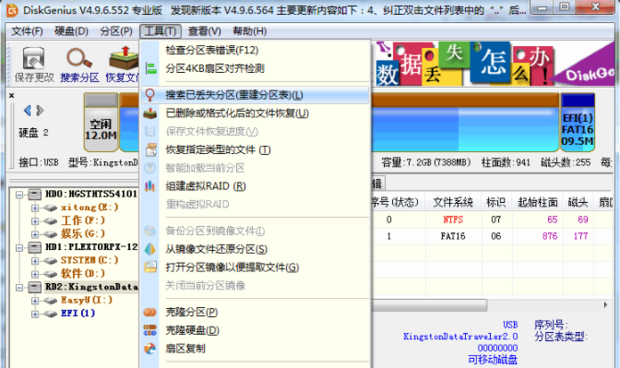Expand the SYSTEM(C:) partition node
Image resolution: width=620 pixels, height=368 pixels.
[x=35, y=261]
